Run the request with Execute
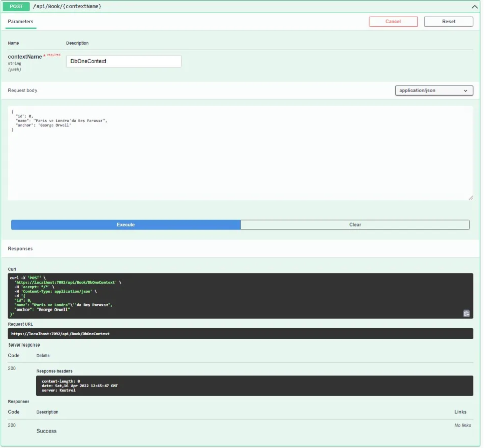Viewport: 484px width, 448px height. coord(126,225)
